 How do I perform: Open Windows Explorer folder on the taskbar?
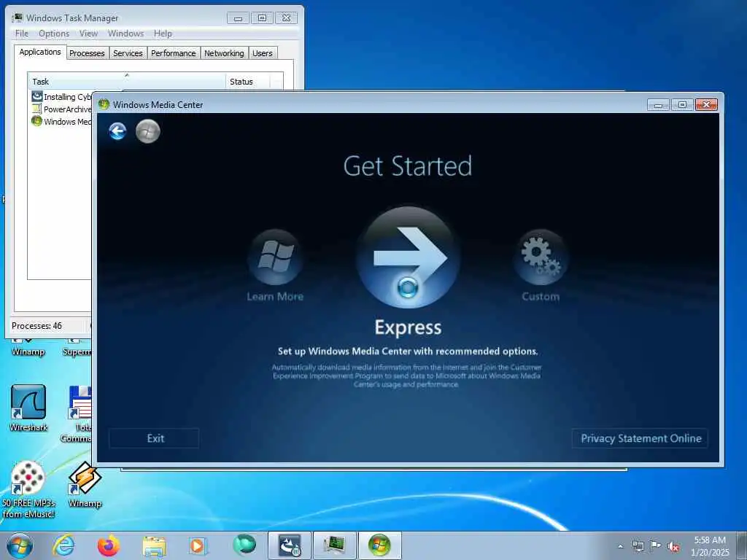(154, 546)
